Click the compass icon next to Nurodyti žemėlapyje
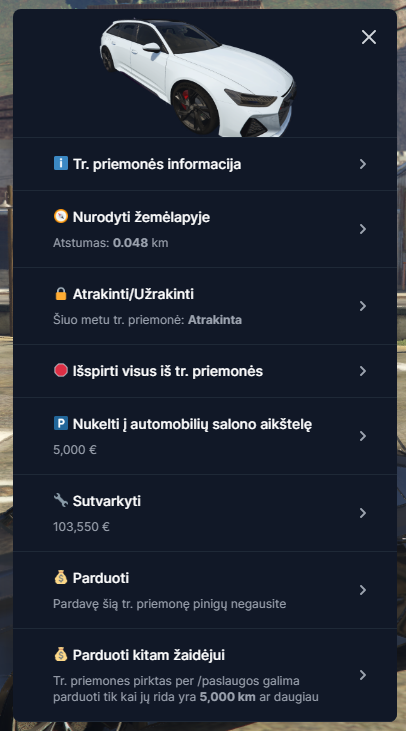 coord(61,216)
